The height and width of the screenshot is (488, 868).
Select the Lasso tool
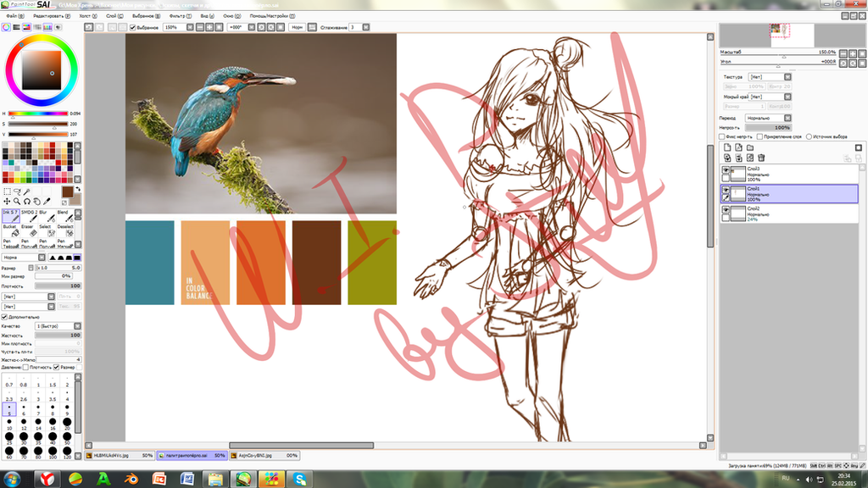tap(17, 191)
